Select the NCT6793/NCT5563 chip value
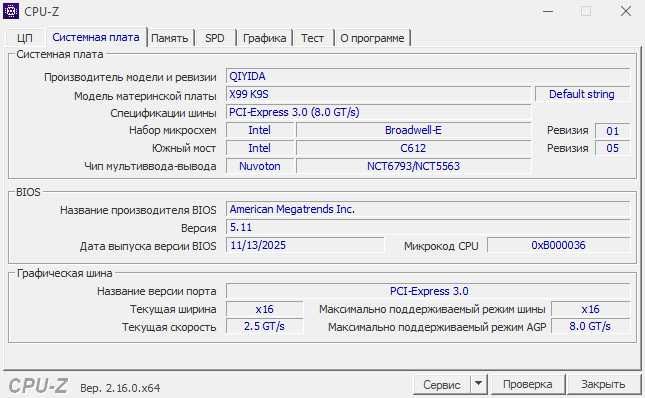 (413, 167)
